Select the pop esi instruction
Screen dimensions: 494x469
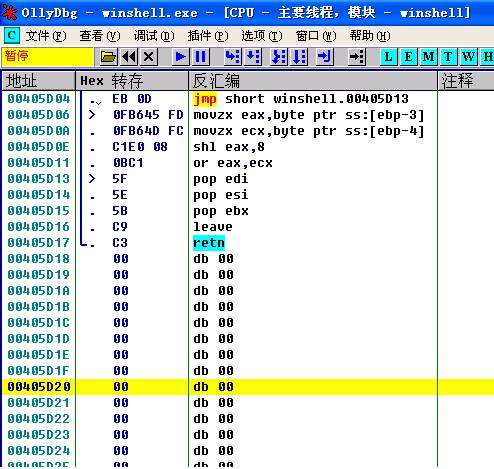(x=221, y=195)
